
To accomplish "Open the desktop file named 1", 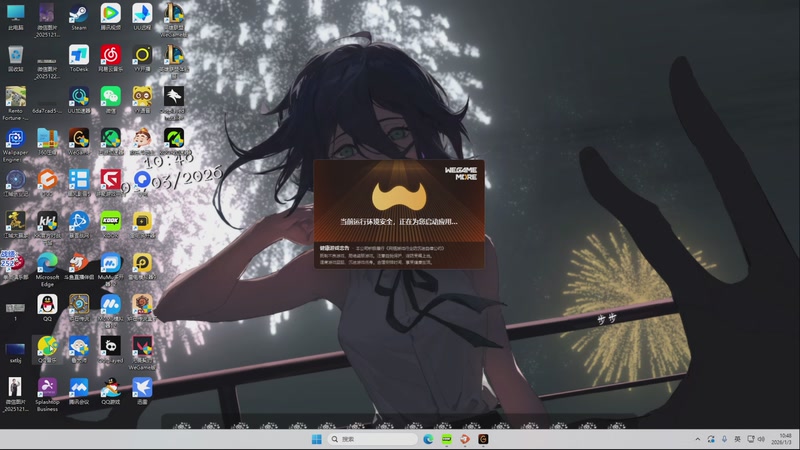I will pos(15,311).
